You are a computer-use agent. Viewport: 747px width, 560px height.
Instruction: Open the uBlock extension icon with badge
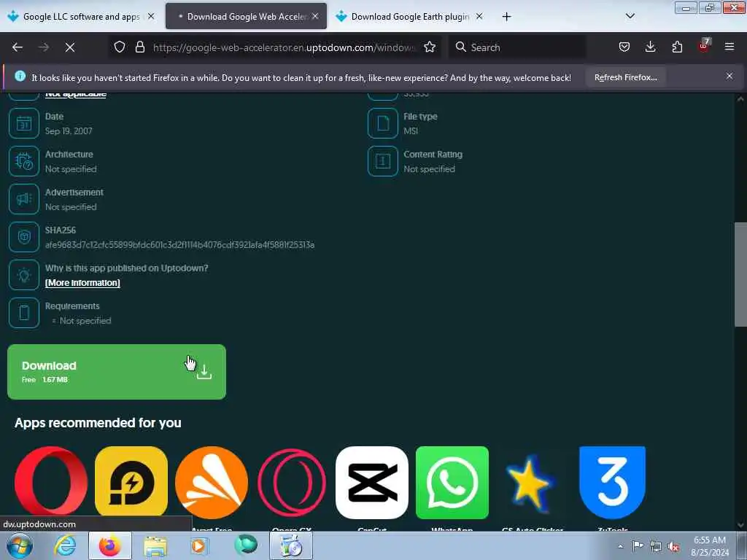coord(704,46)
